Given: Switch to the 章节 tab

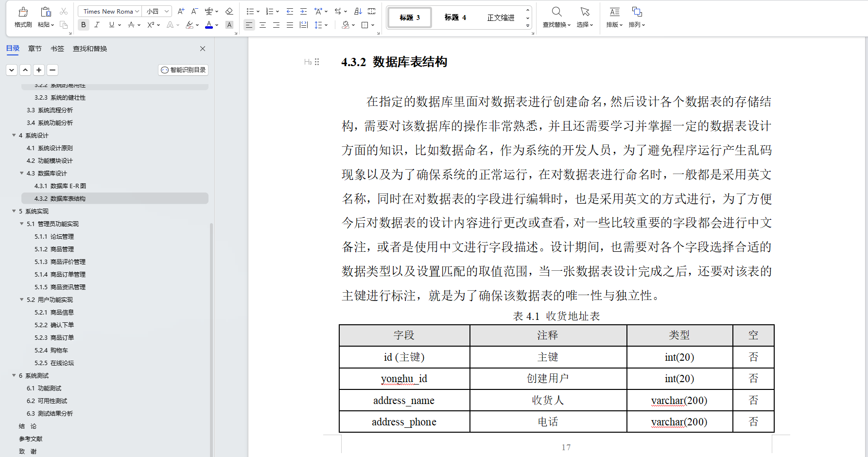Looking at the screenshot, I should point(35,49).
